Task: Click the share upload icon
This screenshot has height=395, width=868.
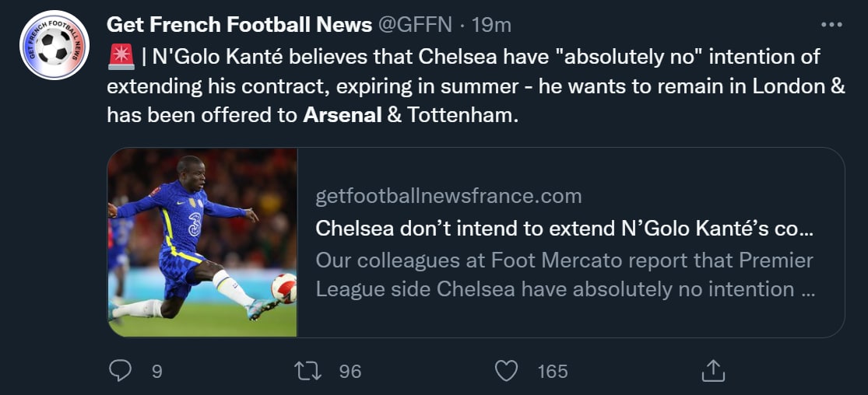Action: click(x=712, y=372)
